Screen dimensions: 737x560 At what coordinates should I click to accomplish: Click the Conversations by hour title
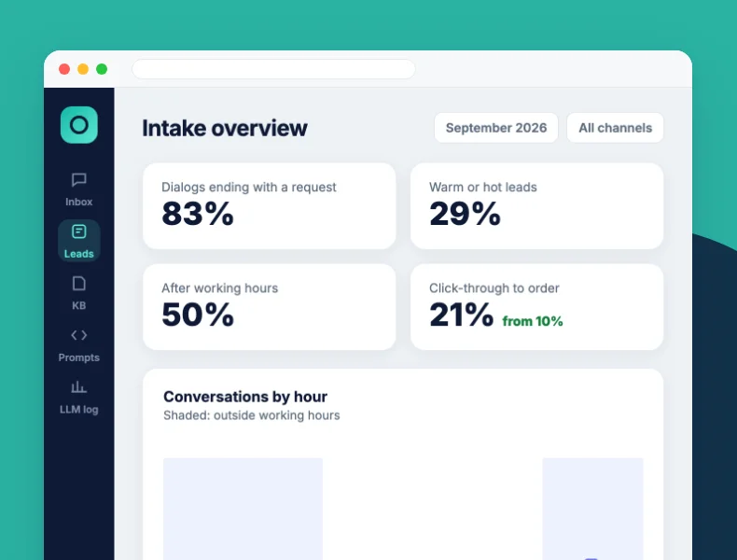tap(245, 397)
